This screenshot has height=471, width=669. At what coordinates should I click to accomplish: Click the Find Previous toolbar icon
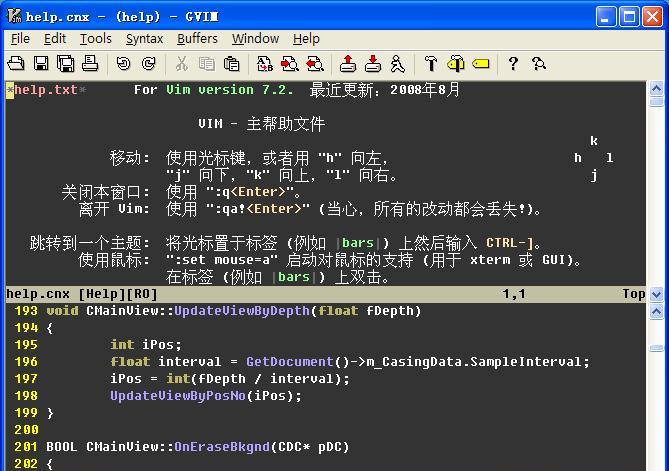coord(315,64)
